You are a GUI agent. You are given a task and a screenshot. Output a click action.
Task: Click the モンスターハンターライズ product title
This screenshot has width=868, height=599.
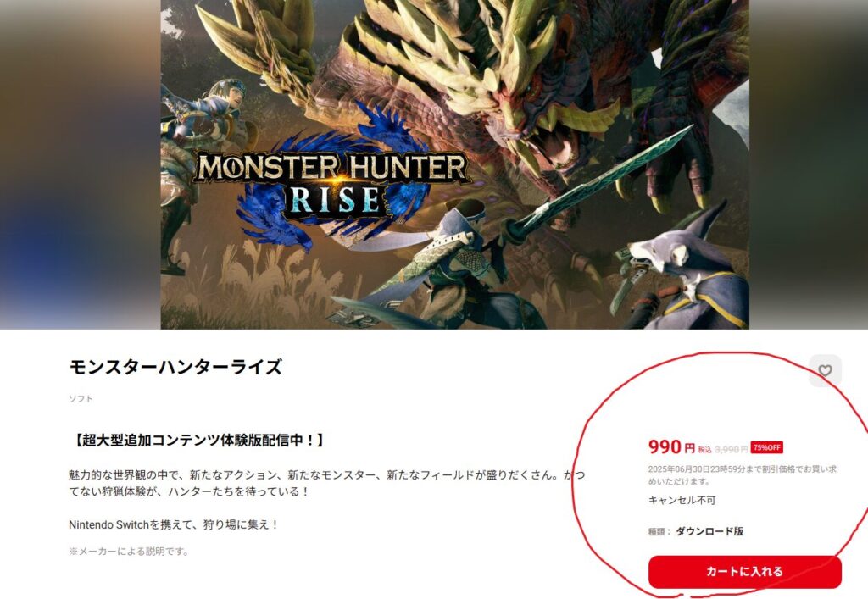click(175, 367)
